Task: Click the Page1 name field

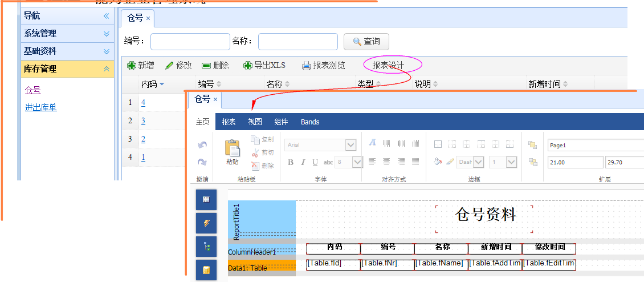Action: click(596, 146)
